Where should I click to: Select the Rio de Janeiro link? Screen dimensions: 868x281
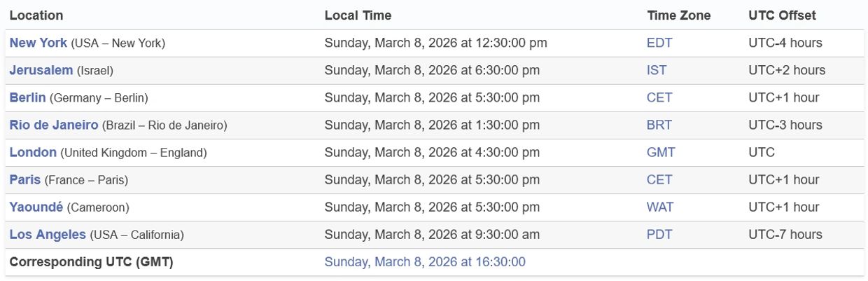coord(54,125)
